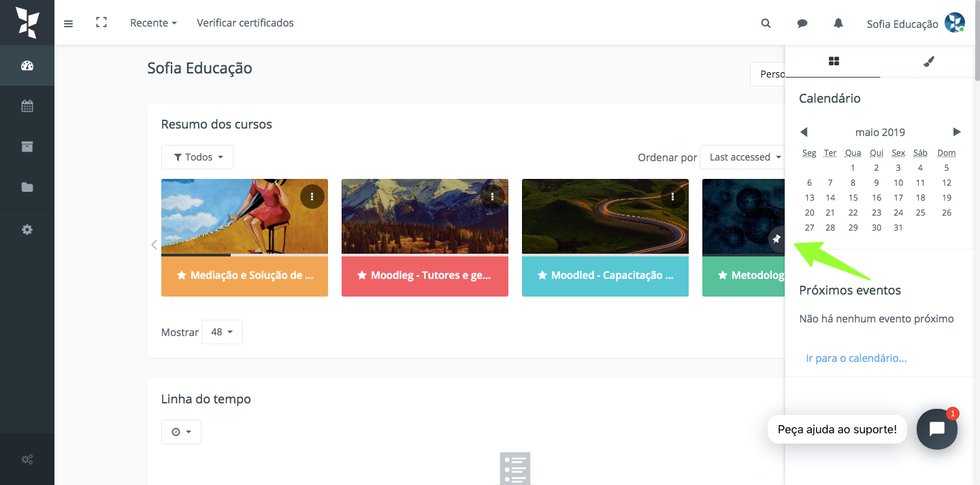Image resolution: width=980 pixels, height=485 pixels.
Task: Click the Peça ajuda ao suporte bubble
Action: 837,429
